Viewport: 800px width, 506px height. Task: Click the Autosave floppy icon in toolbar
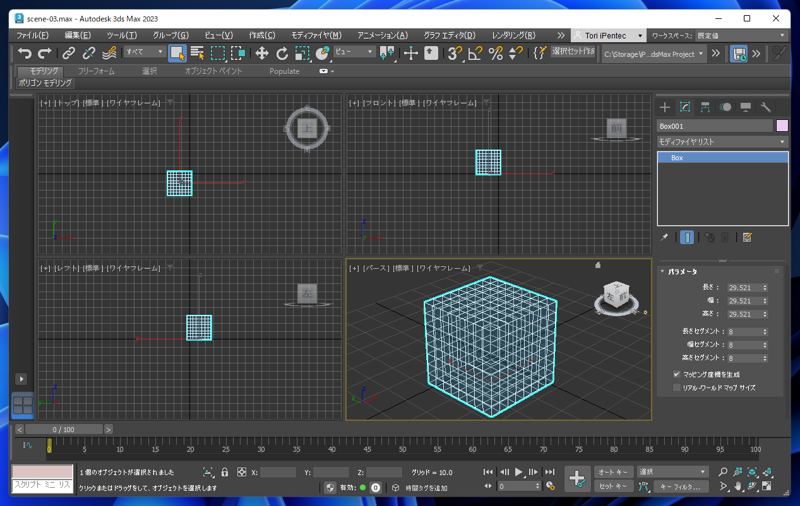[x=738, y=54]
